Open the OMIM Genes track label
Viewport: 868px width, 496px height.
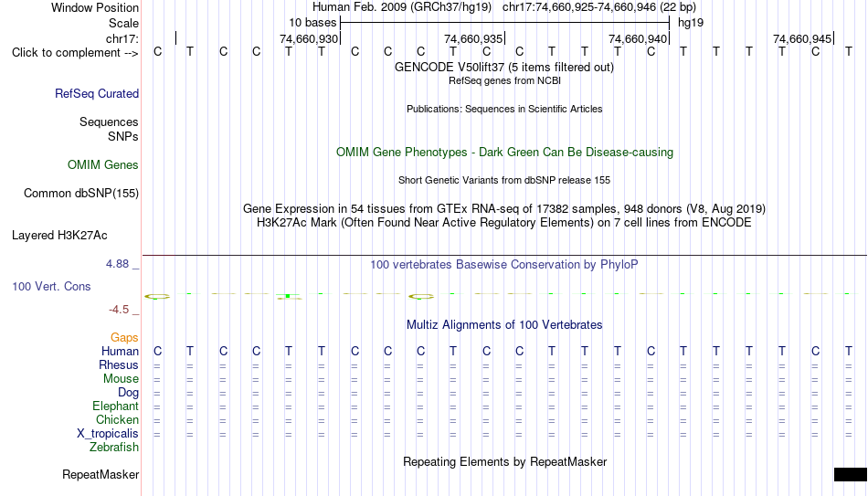pos(103,165)
